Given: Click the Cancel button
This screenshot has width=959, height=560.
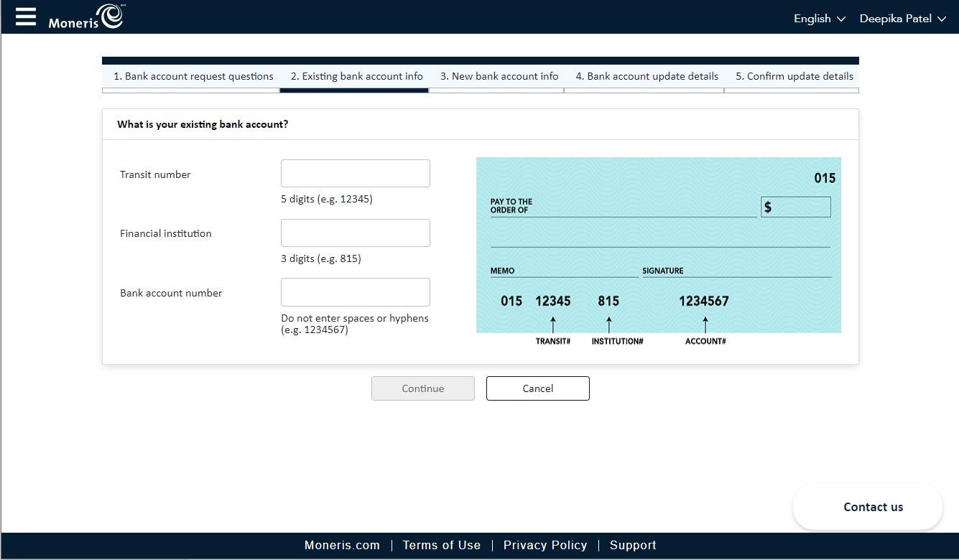Looking at the screenshot, I should tap(537, 388).
